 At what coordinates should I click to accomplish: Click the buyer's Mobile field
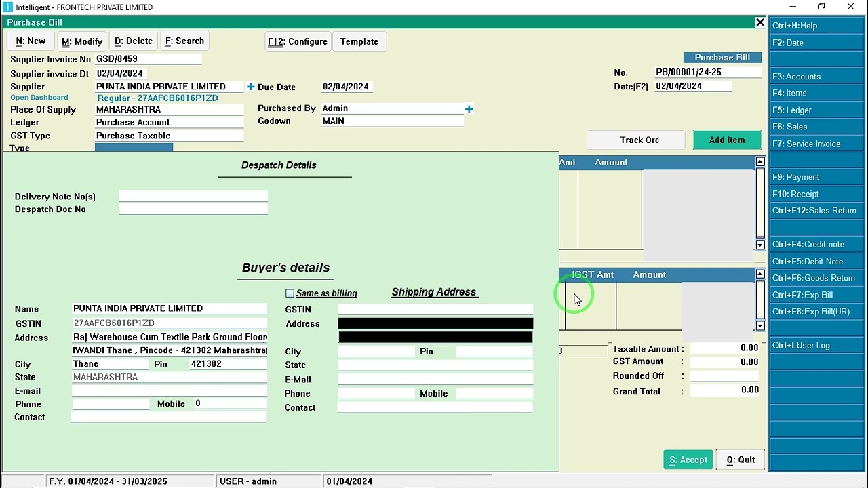230,404
